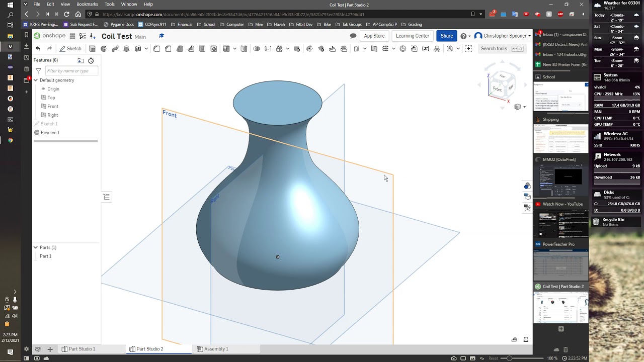Click the Search tools field
Viewport: 644px width, 362px height.
(x=502, y=49)
